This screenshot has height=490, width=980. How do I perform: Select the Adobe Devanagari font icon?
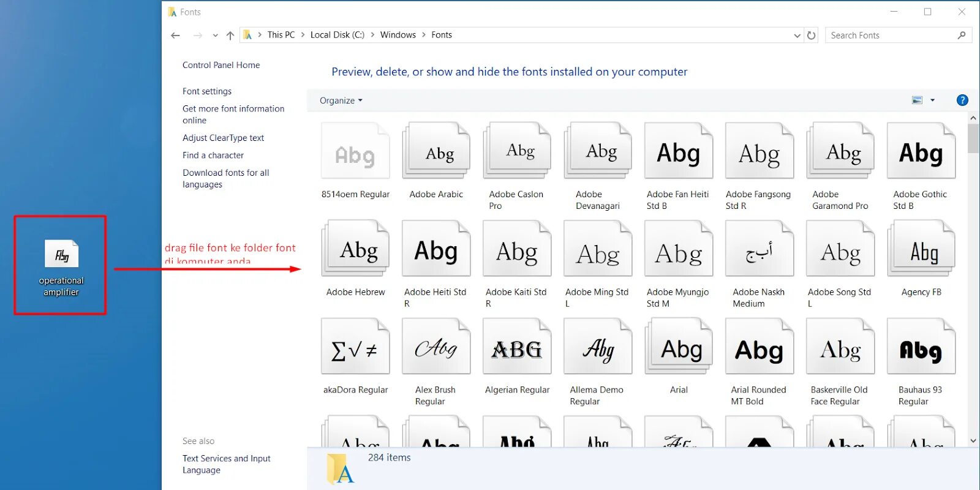(x=598, y=151)
